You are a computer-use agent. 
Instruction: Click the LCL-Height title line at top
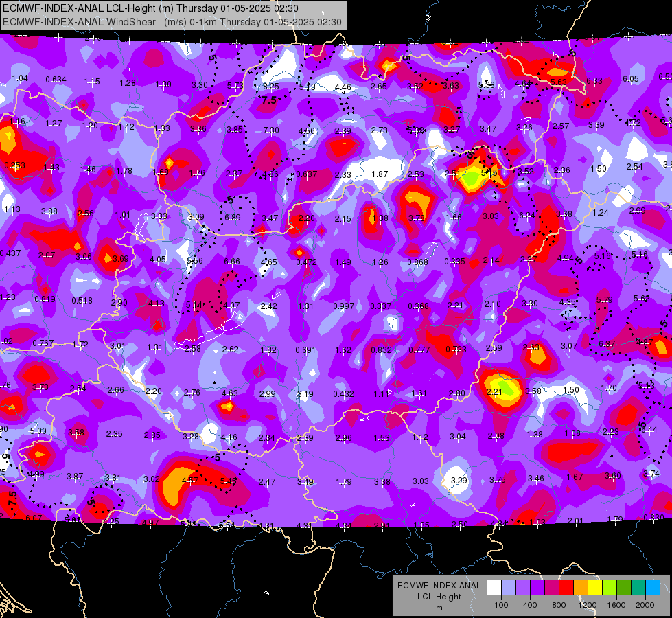(x=150, y=8)
